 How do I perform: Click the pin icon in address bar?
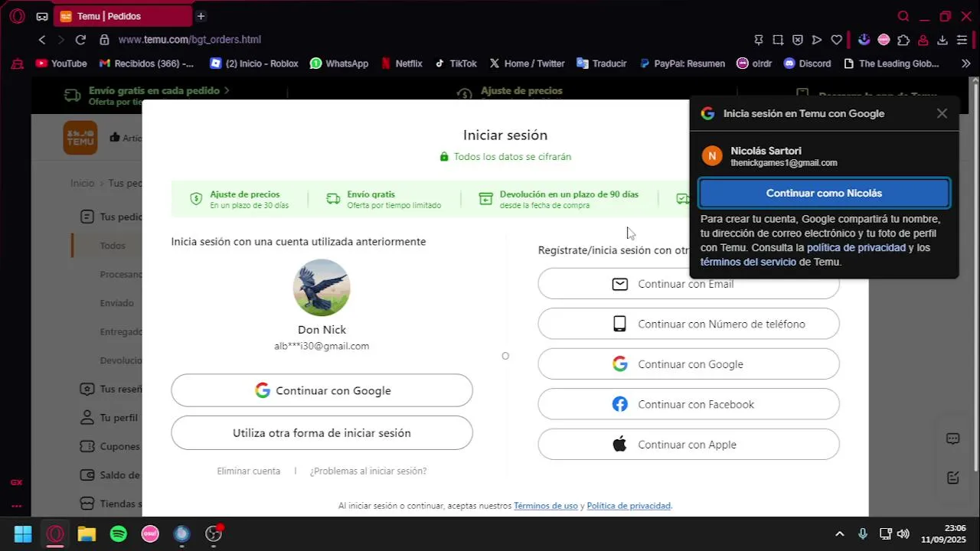pos(759,40)
